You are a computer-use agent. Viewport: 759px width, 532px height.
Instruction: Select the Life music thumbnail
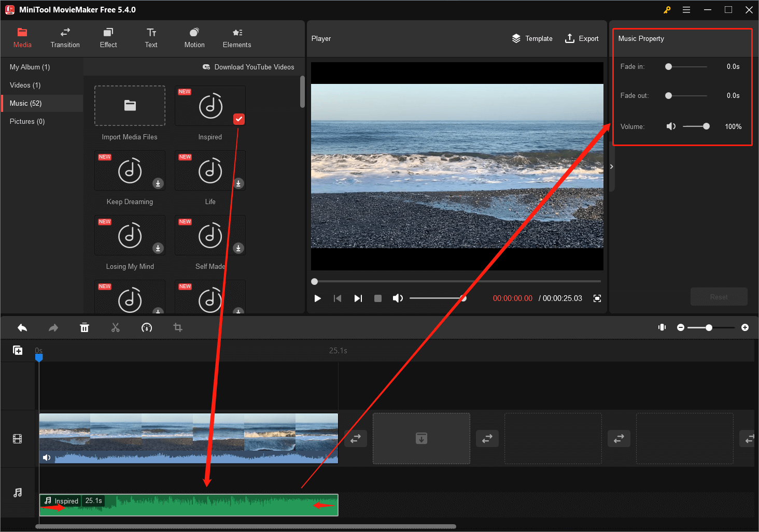pyautogui.click(x=210, y=170)
